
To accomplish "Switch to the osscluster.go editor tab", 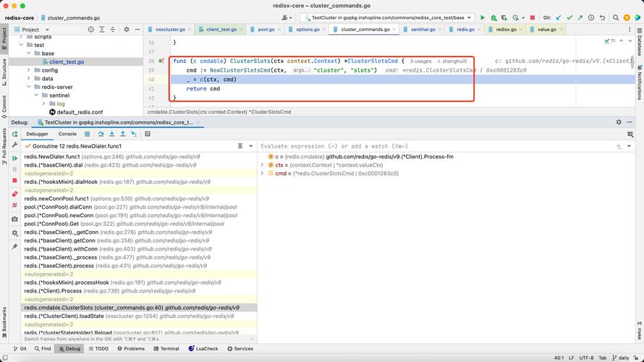I will [x=170, y=30].
